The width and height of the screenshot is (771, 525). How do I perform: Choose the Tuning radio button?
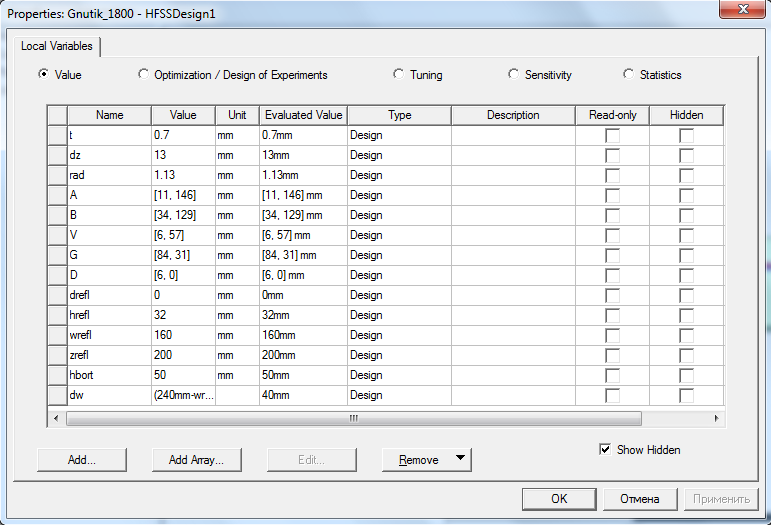click(399, 74)
